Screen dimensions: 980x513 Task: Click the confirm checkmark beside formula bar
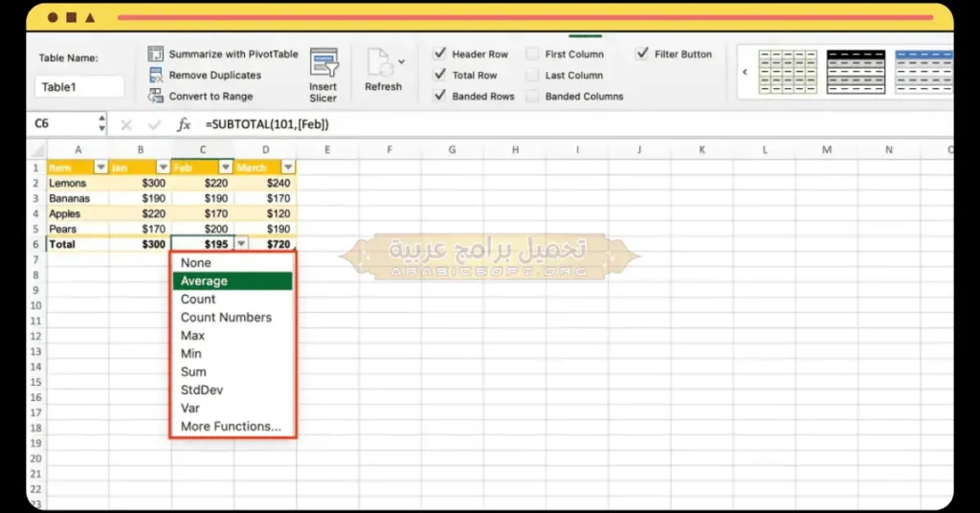(154, 125)
